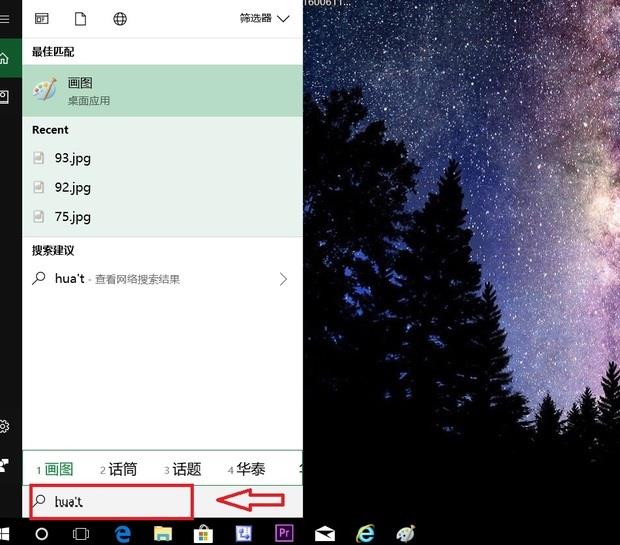This screenshot has height=545, width=620.
Task: Click the search input box with hua't
Action: coord(110,501)
